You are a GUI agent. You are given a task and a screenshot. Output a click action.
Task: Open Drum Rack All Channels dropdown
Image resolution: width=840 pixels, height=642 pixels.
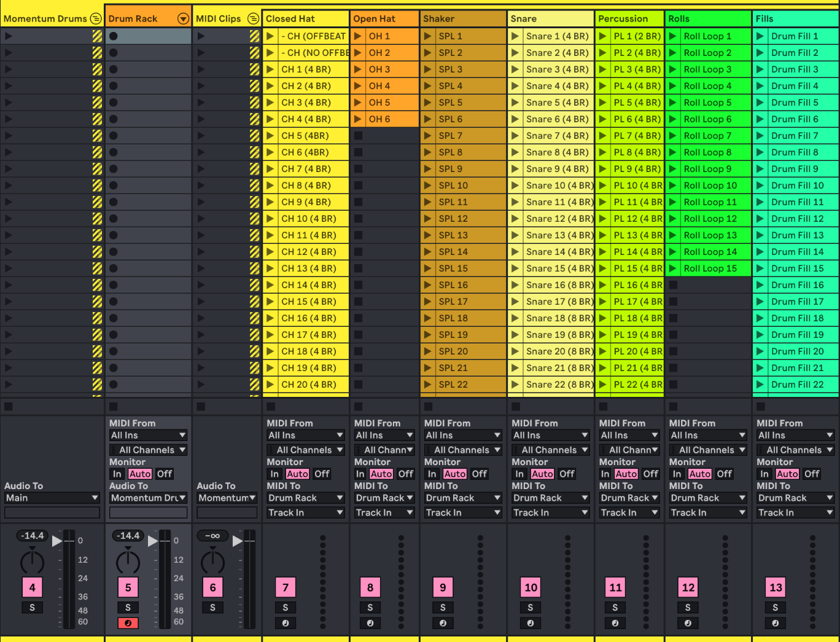coord(148,450)
